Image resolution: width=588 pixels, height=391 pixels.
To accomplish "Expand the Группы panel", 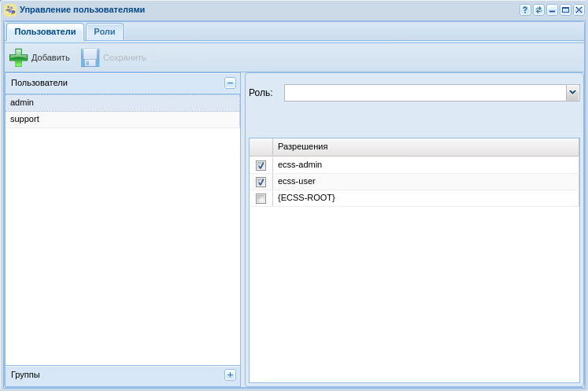I will click(x=230, y=375).
